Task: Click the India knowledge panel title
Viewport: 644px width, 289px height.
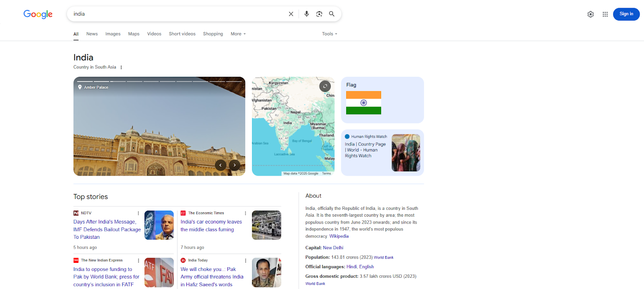Action: 83,57
